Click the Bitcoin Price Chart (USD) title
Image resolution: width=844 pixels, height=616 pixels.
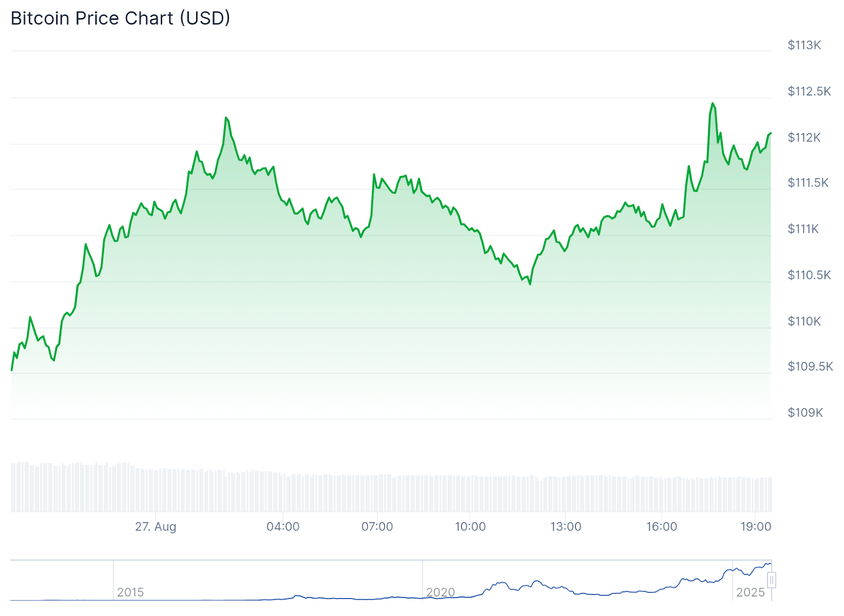click(x=120, y=18)
